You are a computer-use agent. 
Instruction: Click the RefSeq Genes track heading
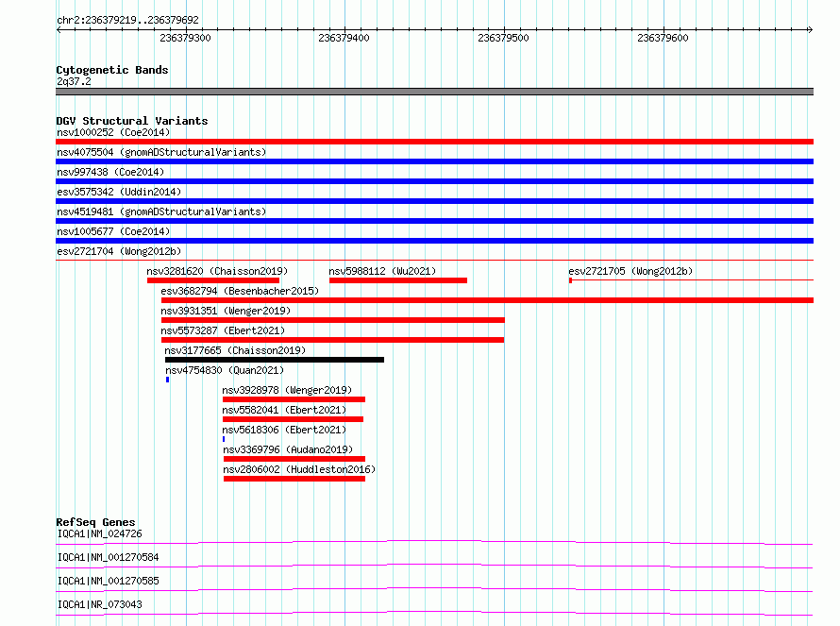tap(96, 522)
